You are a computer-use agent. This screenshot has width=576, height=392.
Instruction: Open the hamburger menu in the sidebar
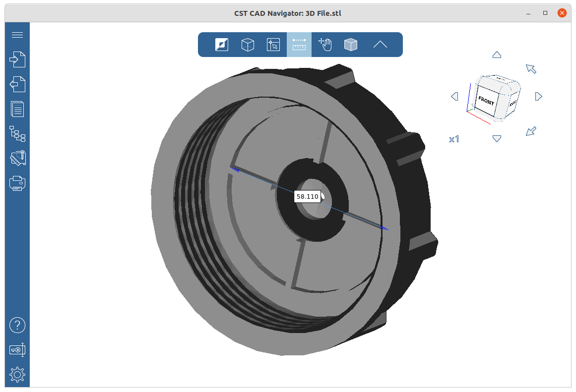(x=17, y=35)
